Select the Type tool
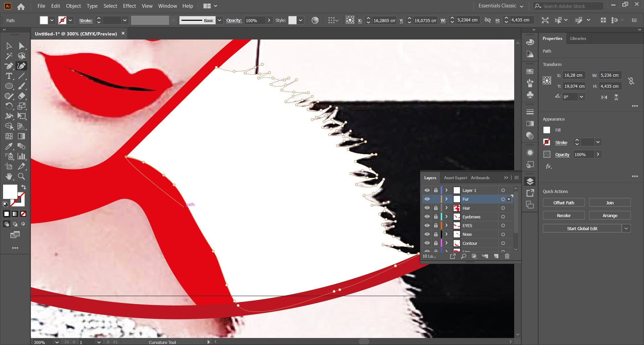This screenshot has height=345, width=644. pos(9,76)
